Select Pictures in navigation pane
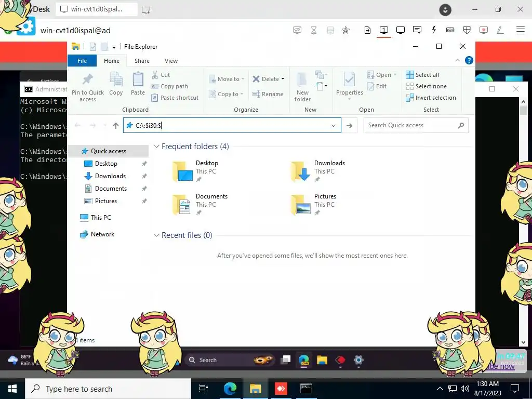Viewport: 532px width, 399px height. 106,201
